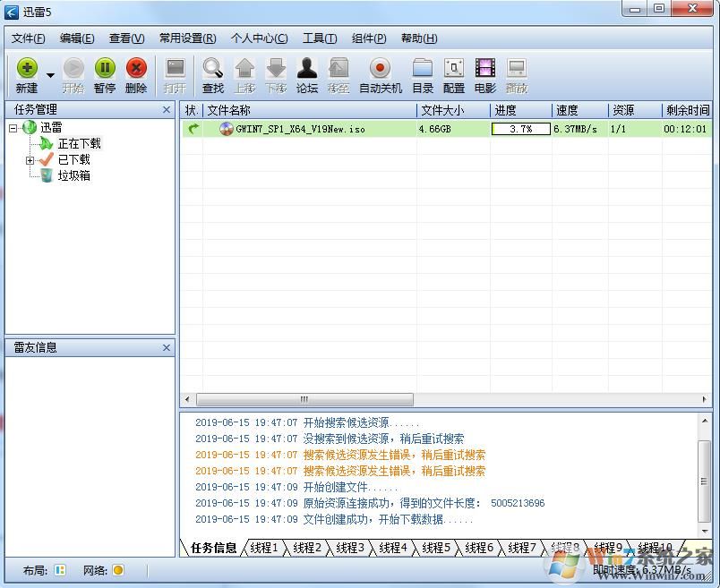Click the 状 status column header

(x=192, y=110)
